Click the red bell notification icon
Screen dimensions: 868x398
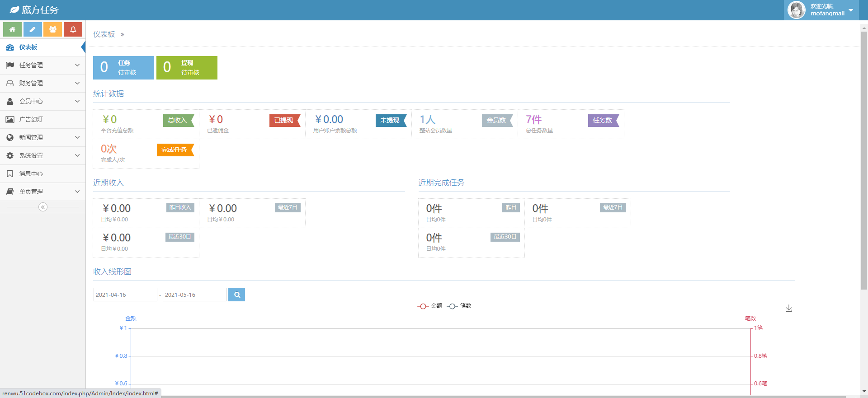[x=73, y=29]
